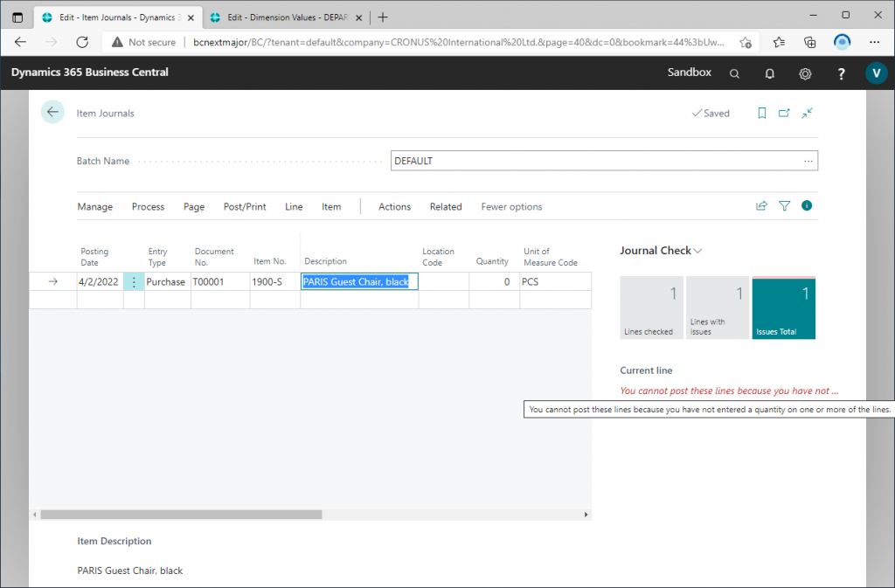
Task: Switch to the Dimension Values browser tab
Action: click(284, 17)
